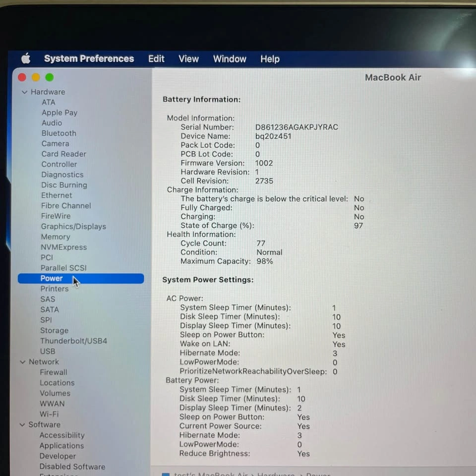The height and width of the screenshot is (476, 476).
Task: Select Controller in the sidebar
Action: click(x=59, y=164)
